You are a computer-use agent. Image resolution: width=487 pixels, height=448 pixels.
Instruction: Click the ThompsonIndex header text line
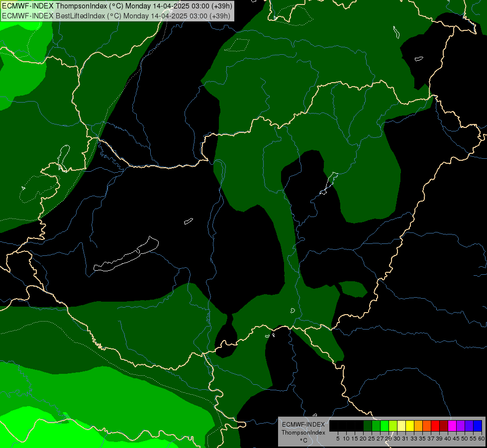(x=117, y=6)
